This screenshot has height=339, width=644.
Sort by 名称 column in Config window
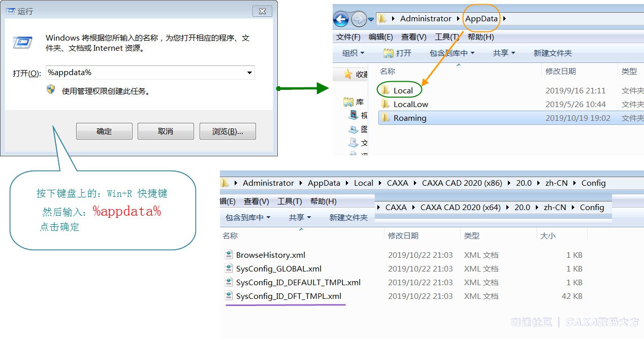click(230, 235)
